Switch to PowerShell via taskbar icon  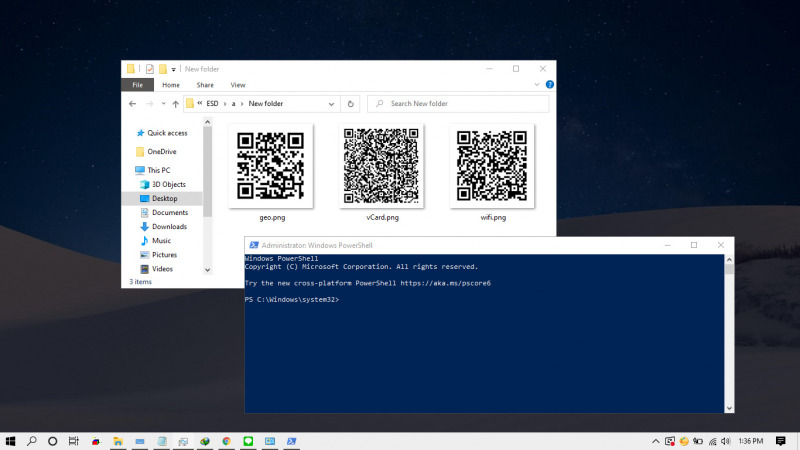click(292, 441)
